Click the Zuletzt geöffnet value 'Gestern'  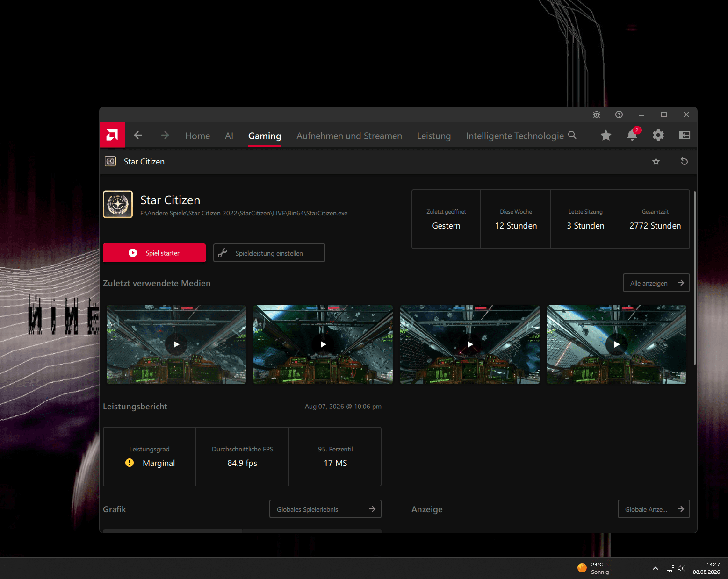[x=446, y=226]
